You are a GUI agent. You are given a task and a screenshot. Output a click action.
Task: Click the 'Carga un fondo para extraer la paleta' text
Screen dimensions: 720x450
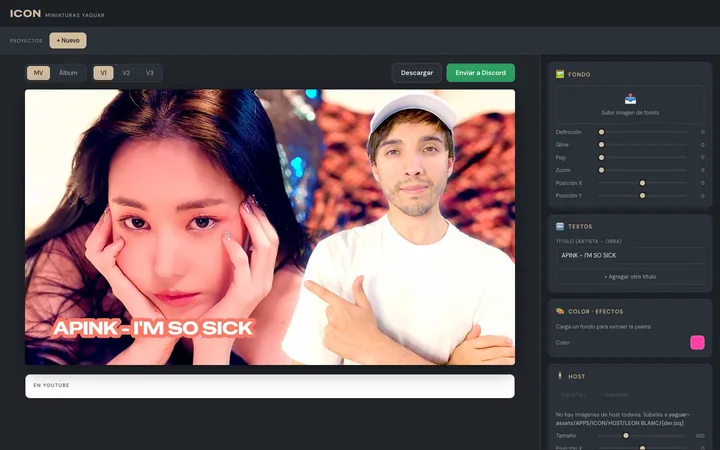(x=603, y=327)
